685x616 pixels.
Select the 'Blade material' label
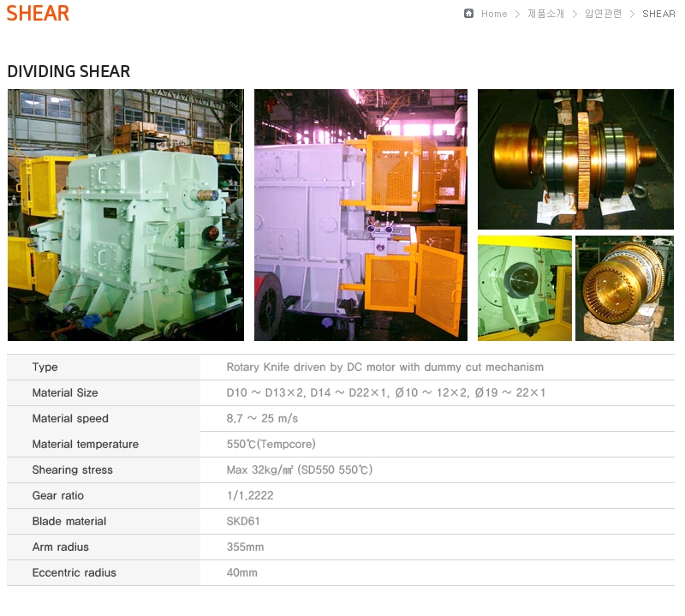point(69,522)
